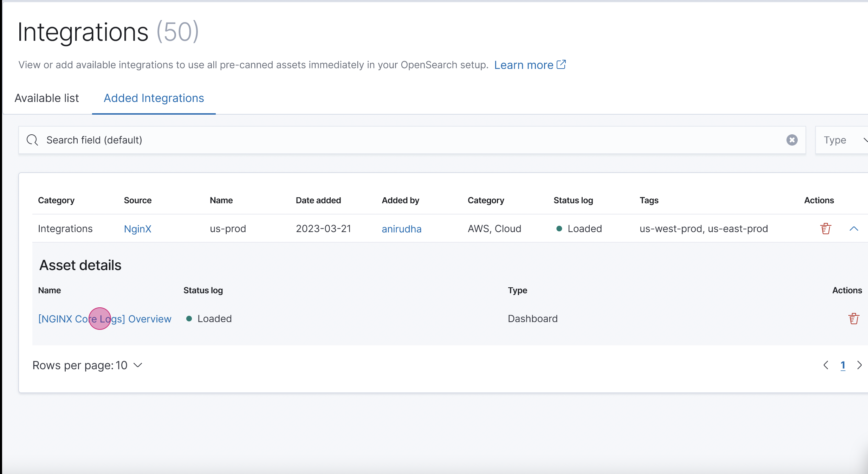The height and width of the screenshot is (474, 868).
Task: Click inside the Search field input
Action: click(211, 140)
